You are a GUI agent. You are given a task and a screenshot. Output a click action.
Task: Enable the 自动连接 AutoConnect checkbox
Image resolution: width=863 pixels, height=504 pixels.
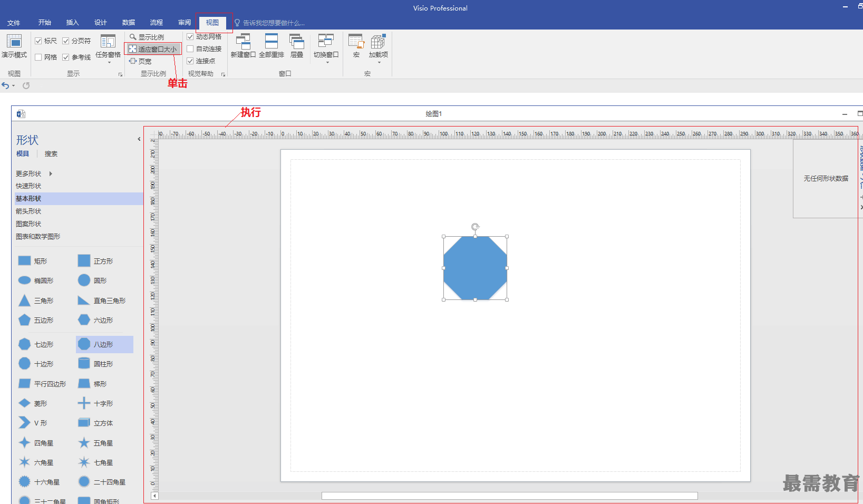[190, 49]
